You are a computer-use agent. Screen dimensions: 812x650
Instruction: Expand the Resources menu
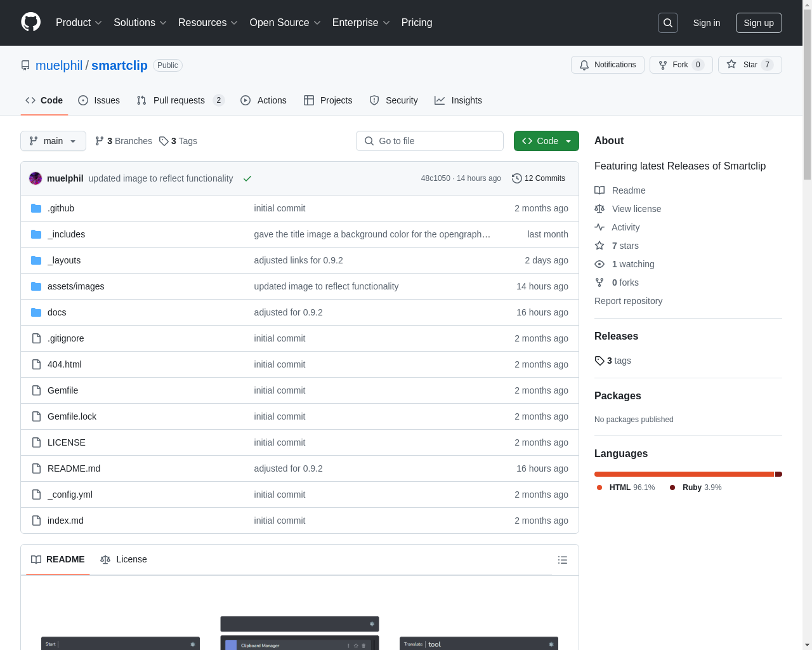point(208,23)
